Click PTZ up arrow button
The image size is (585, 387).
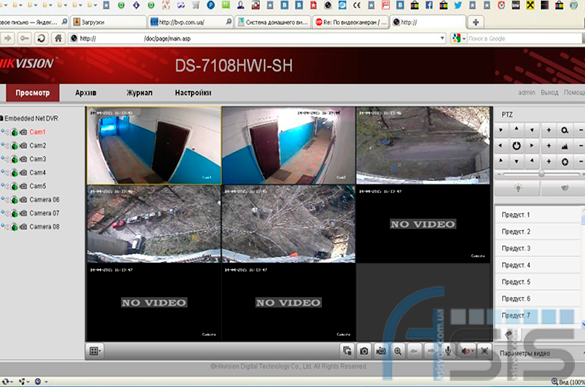516,129
